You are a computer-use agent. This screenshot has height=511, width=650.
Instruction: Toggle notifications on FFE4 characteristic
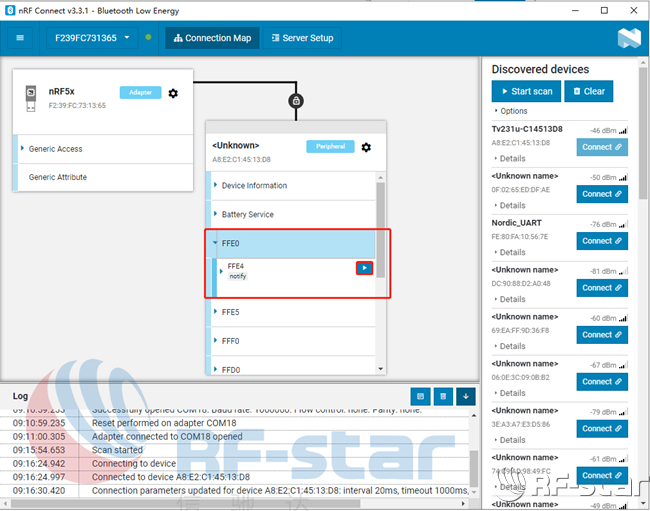pyautogui.click(x=364, y=268)
